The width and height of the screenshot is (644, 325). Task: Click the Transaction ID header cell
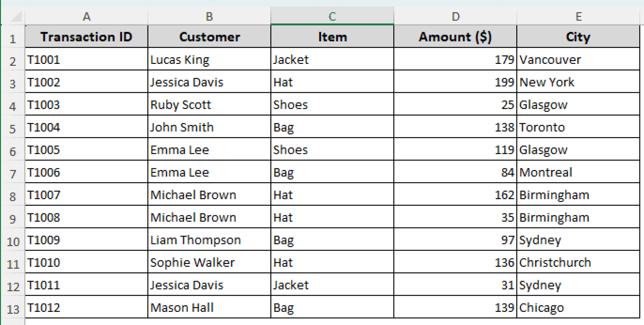(x=86, y=37)
